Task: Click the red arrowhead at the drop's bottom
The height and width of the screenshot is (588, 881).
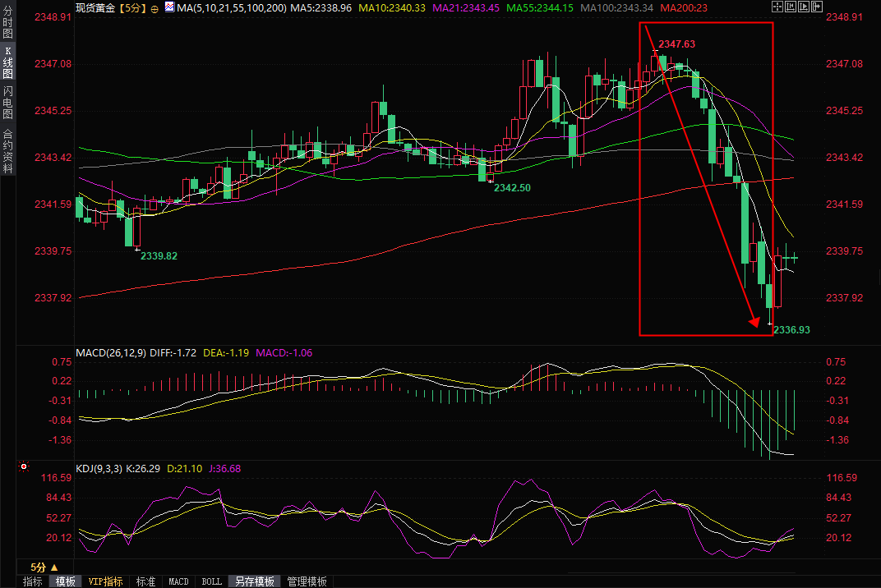Action: tap(754, 321)
